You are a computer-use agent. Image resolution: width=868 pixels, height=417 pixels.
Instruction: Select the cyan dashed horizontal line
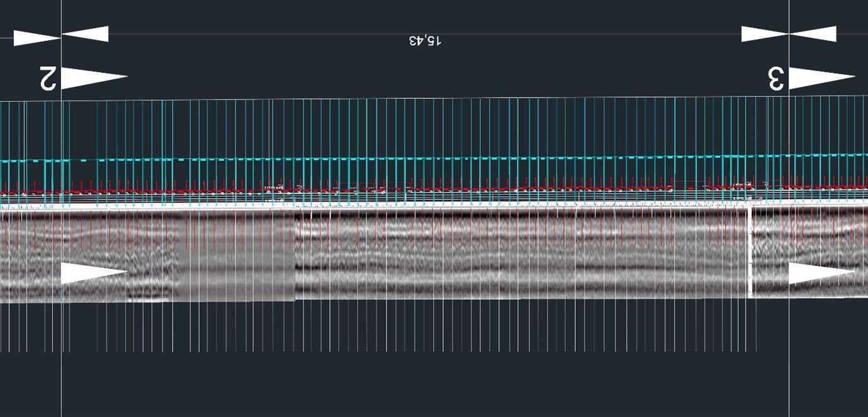coord(434,158)
